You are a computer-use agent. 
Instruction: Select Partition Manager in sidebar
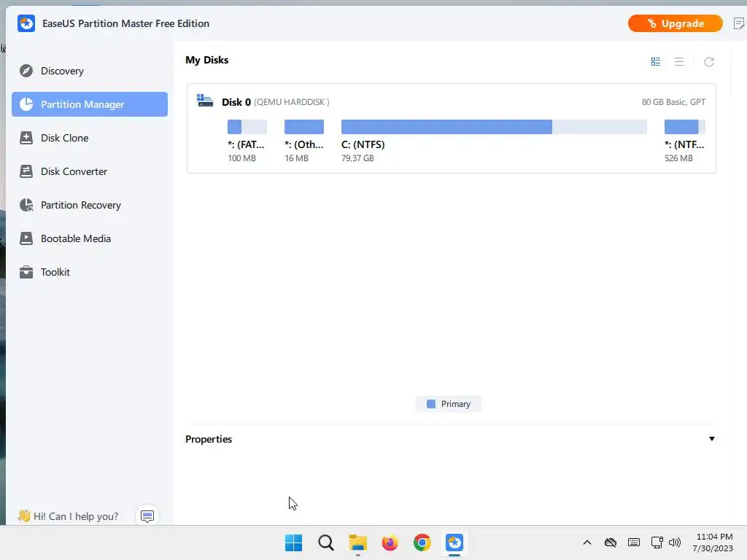click(x=90, y=104)
